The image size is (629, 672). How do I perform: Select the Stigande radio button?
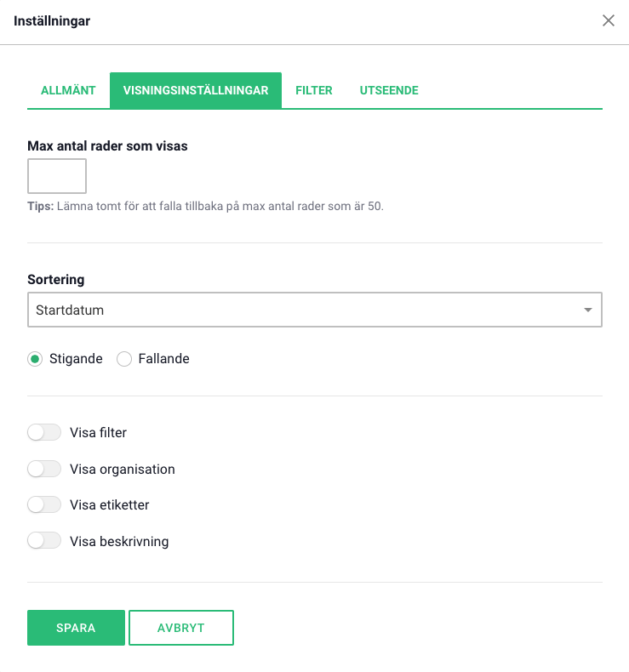[35, 359]
